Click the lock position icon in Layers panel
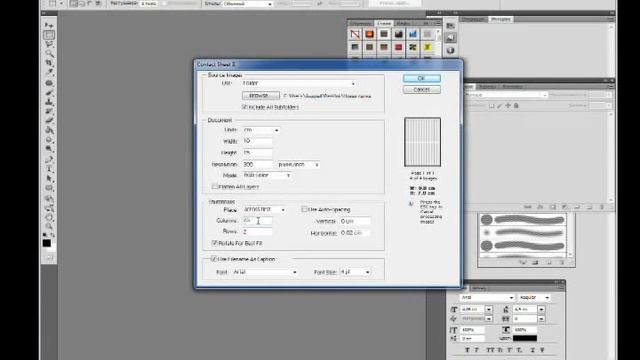The width and height of the screenshot is (640, 360). coord(508,105)
